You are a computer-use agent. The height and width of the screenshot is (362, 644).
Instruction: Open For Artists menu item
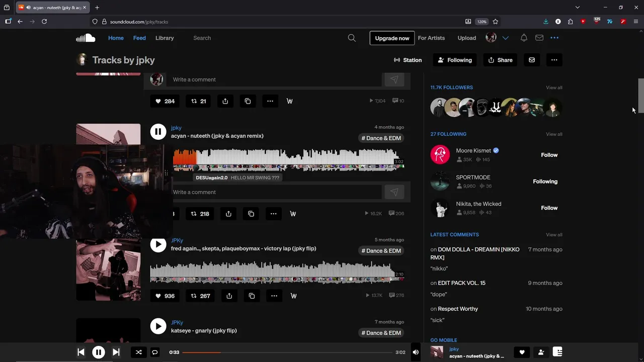tap(431, 38)
